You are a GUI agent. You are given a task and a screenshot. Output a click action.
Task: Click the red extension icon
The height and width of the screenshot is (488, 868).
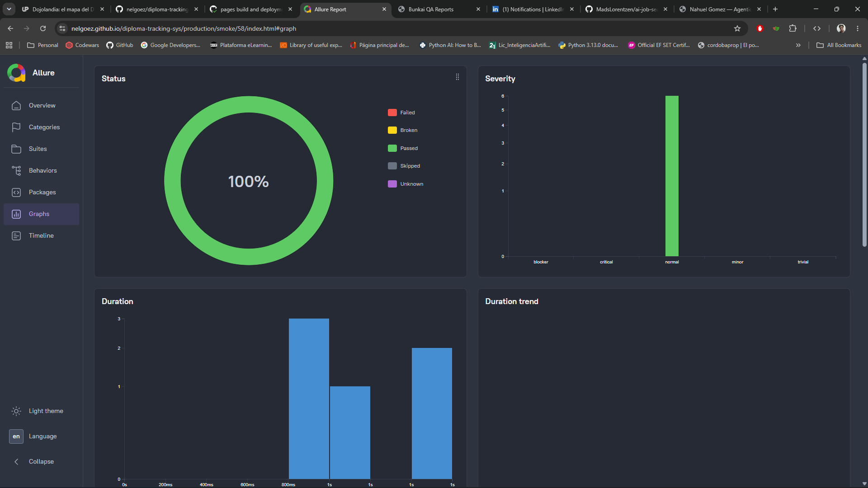[x=760, y=28]
